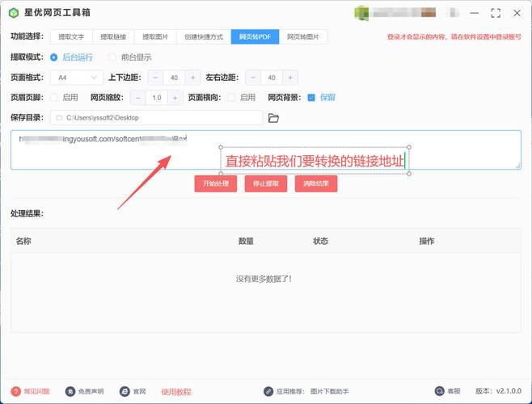
Task: Click the 操作 column header
Action: click(427, 241)
